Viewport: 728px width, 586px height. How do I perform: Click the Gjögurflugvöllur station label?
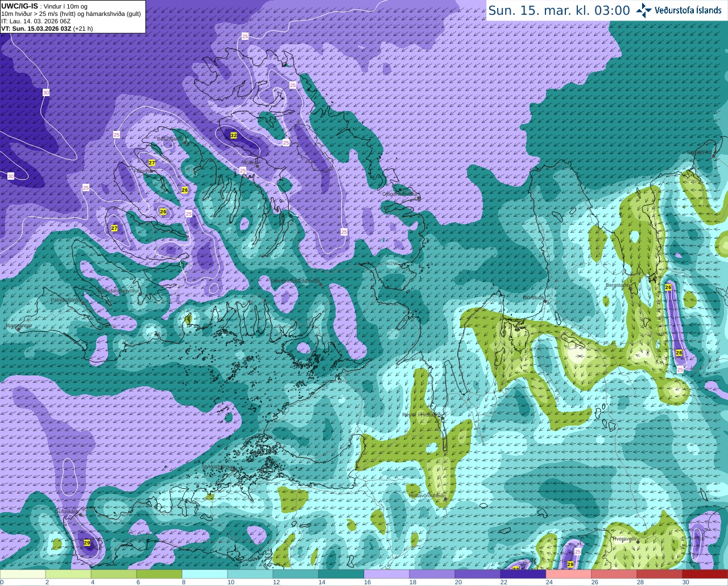point(400,194)
